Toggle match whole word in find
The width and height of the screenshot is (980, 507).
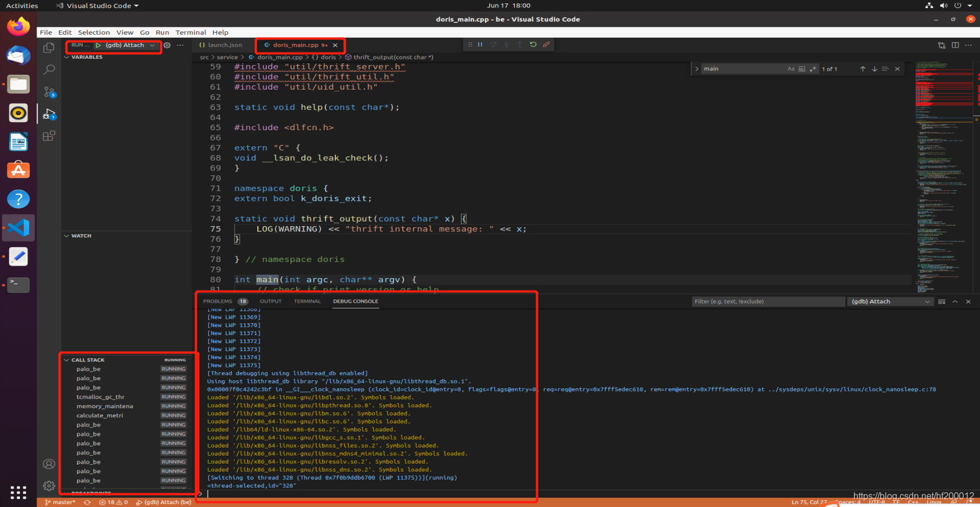click(802, 69)
